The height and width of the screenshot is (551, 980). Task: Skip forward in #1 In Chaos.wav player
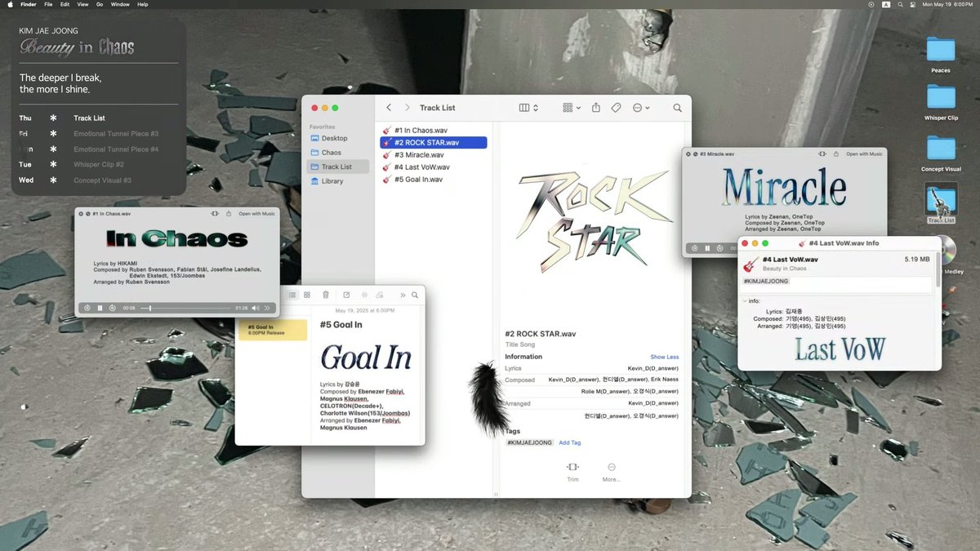113,308
